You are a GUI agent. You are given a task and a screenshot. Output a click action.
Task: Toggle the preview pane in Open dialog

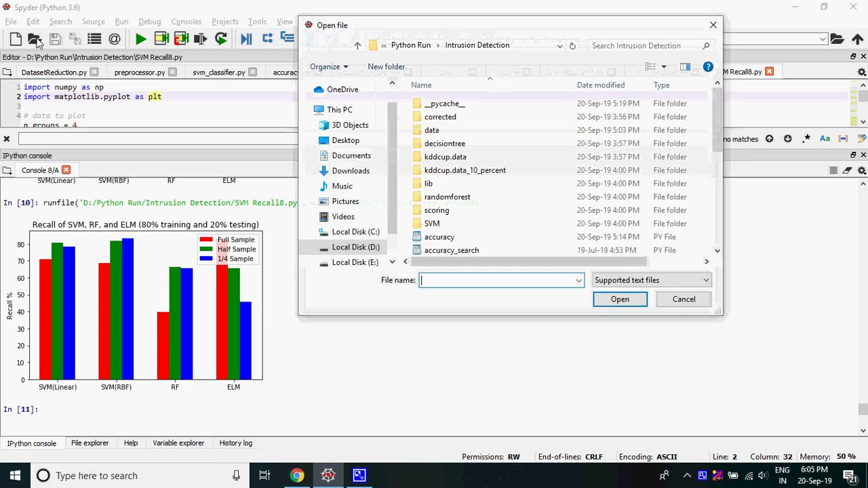coord(685,66)
